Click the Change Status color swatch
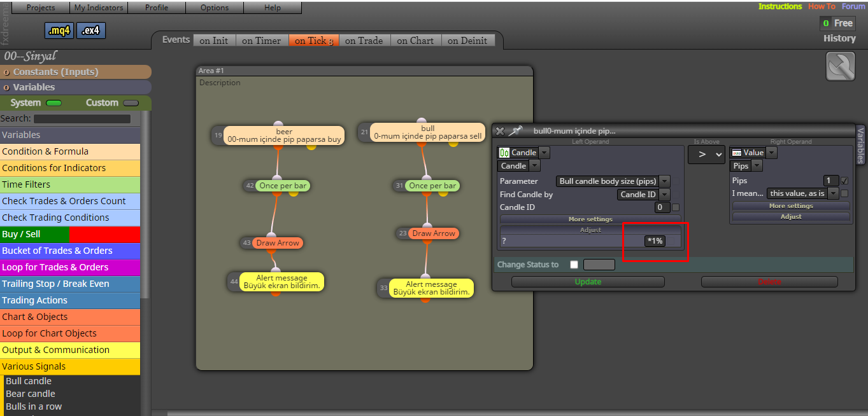868x416 pixels. pyautogui.click(x=599, y=265)
